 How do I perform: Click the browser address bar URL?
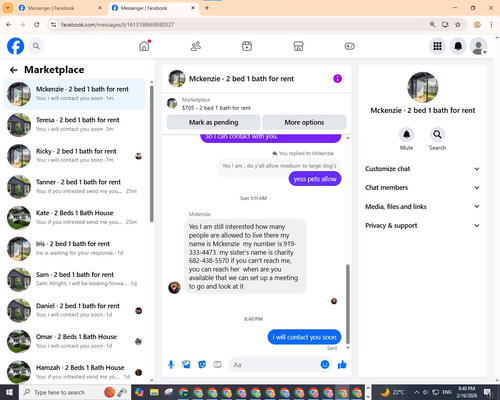tap(117, 24)
